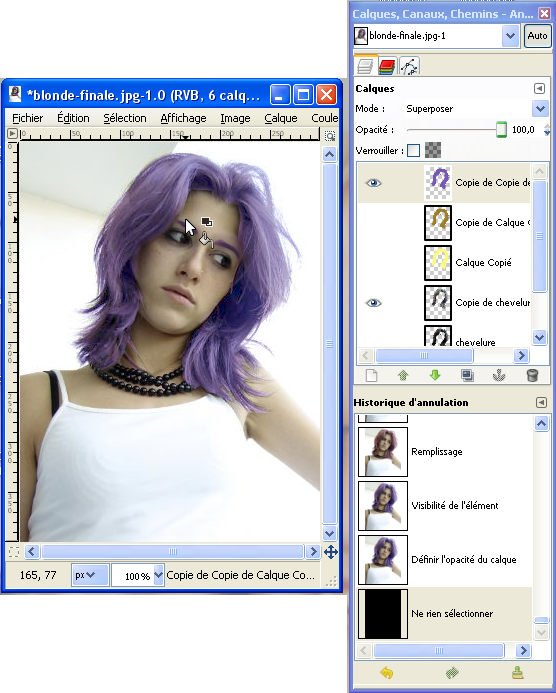This screenshot has height=693, width=556.
Task: Open the 100% zoom dropdown
Action: 158,575
